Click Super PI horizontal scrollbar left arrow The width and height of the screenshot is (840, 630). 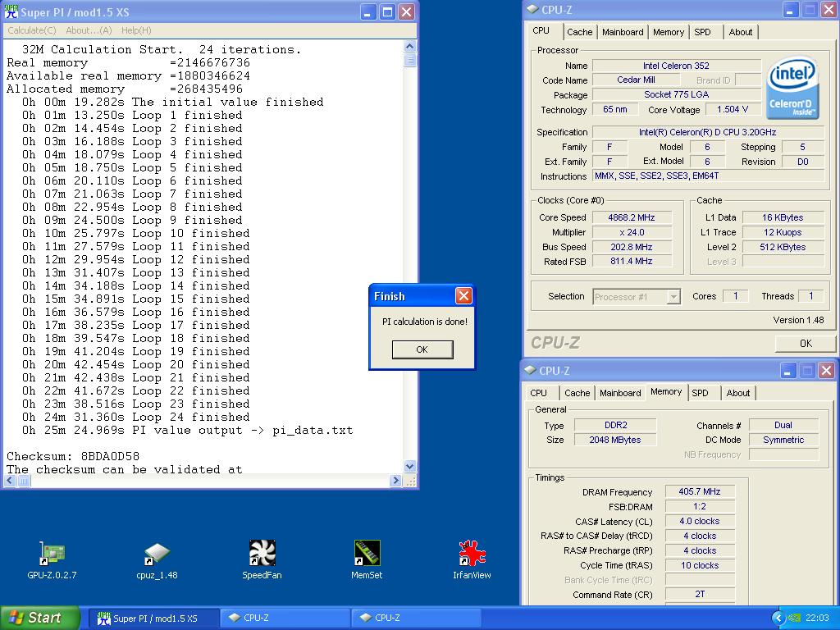pos(9,481)
